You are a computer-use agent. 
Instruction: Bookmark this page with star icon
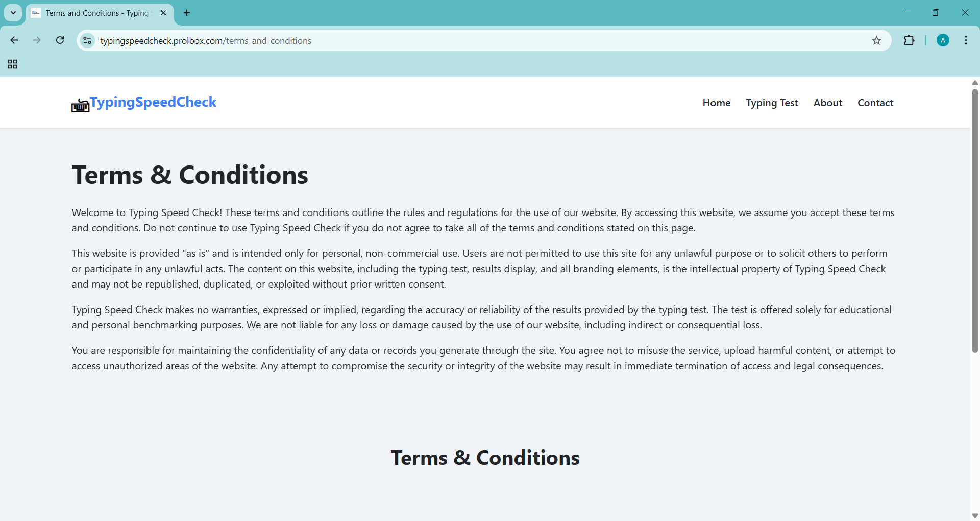coord(876,40)
